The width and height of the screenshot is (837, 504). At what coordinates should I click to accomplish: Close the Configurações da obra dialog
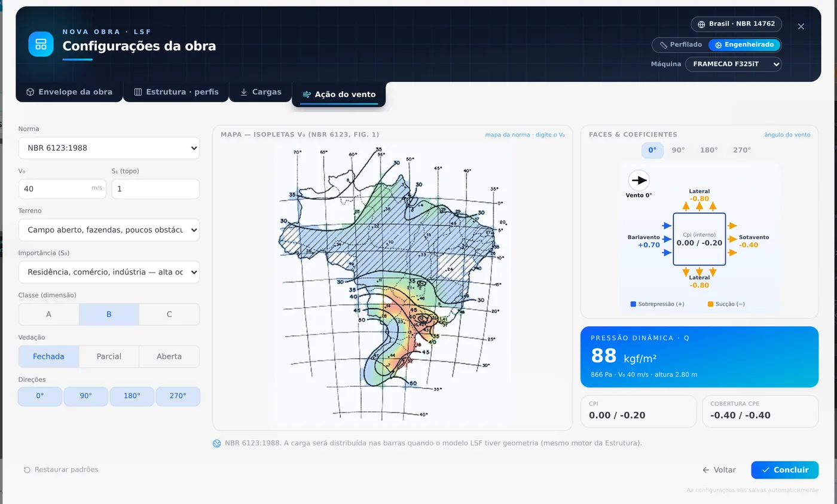801,26
